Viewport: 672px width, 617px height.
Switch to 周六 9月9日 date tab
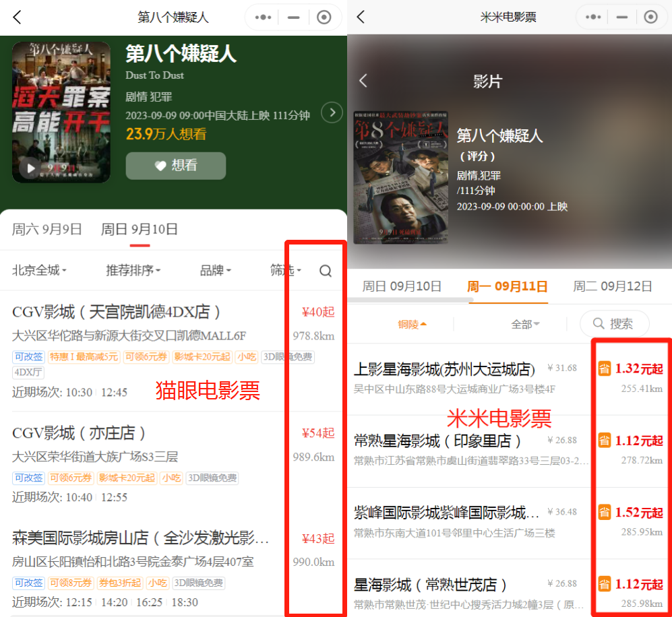pos(47,229)
